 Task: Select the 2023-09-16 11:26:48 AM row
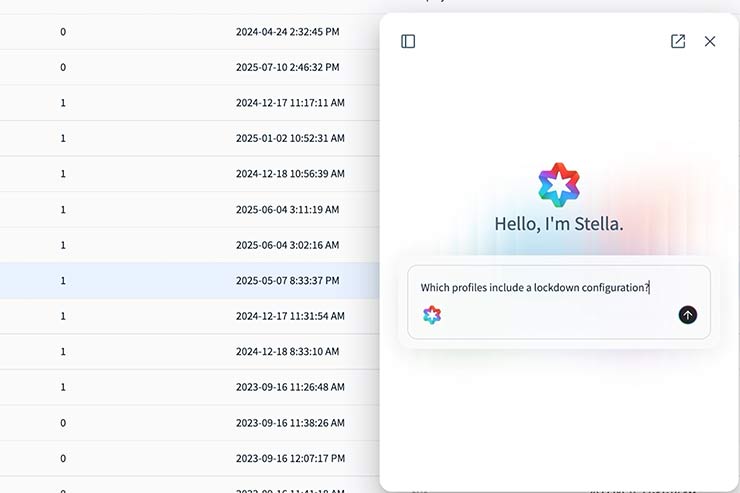click(x=290, y=387)
